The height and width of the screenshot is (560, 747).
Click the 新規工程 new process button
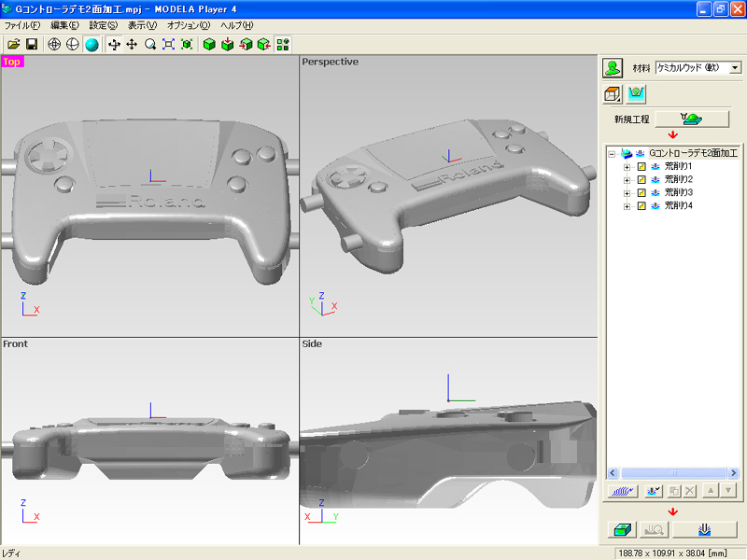692,119
